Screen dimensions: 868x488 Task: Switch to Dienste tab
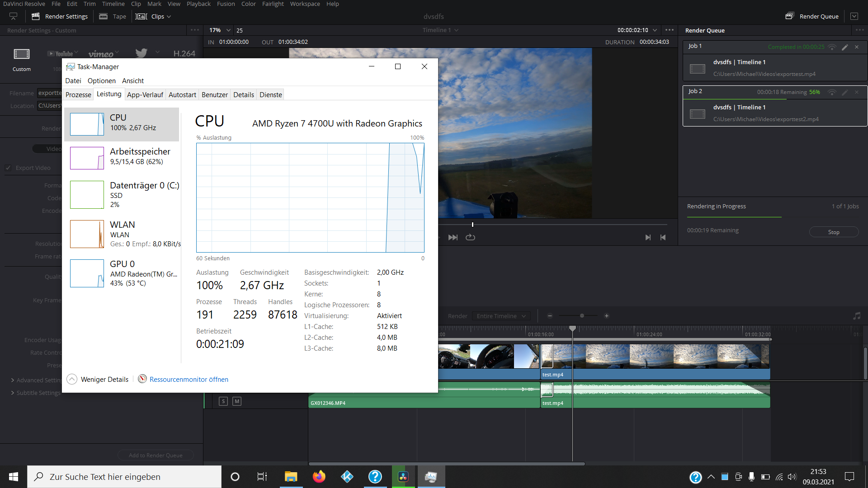[271, 94]
